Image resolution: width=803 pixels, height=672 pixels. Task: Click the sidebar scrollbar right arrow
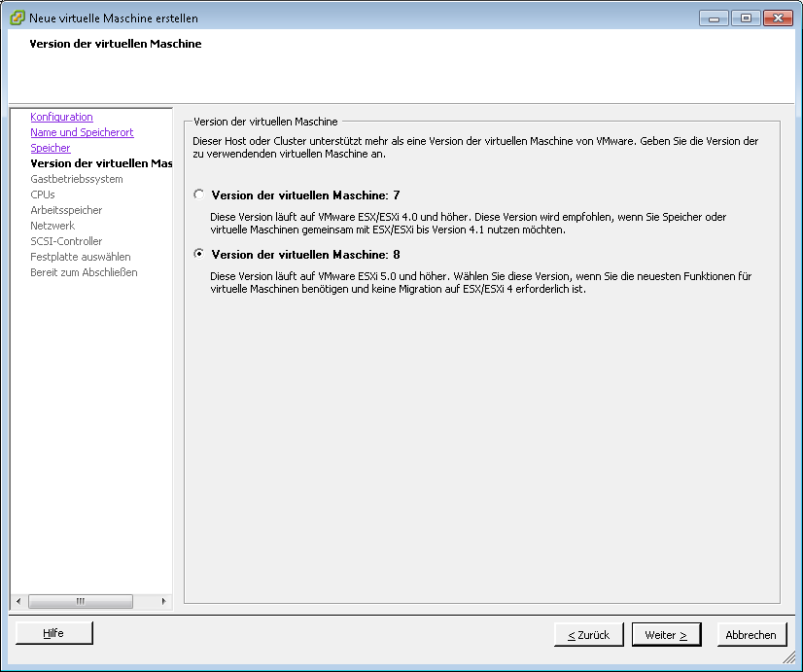164,601
